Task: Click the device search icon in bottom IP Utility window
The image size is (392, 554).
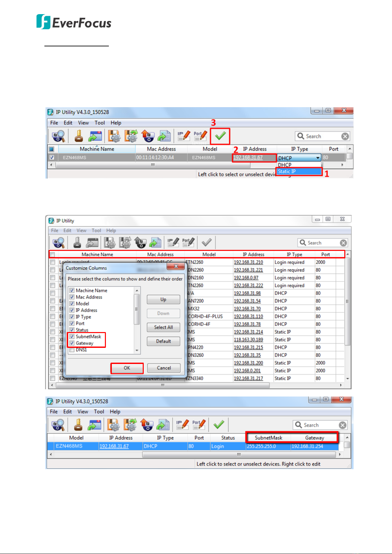Action: pyautogui.click(x=58, y=425)
